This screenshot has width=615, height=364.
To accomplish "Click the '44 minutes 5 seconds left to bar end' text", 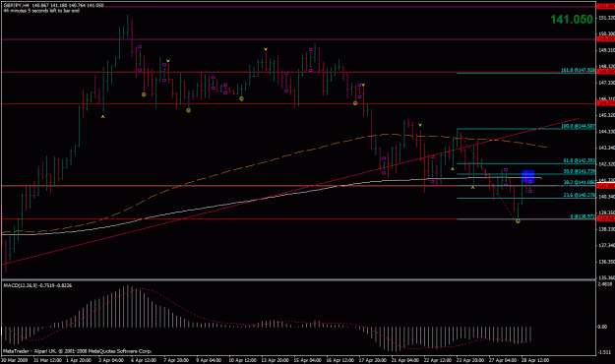I will (x=41, y=11).
